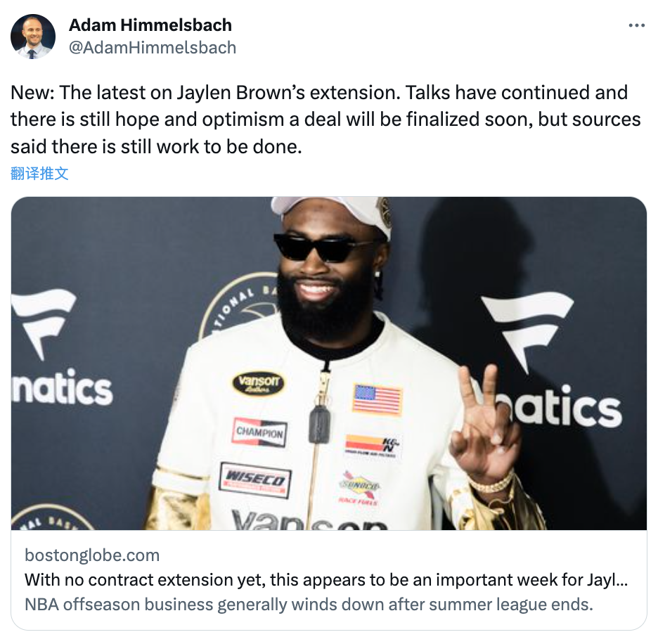Open the bostonglobe.com domain link

92,555
